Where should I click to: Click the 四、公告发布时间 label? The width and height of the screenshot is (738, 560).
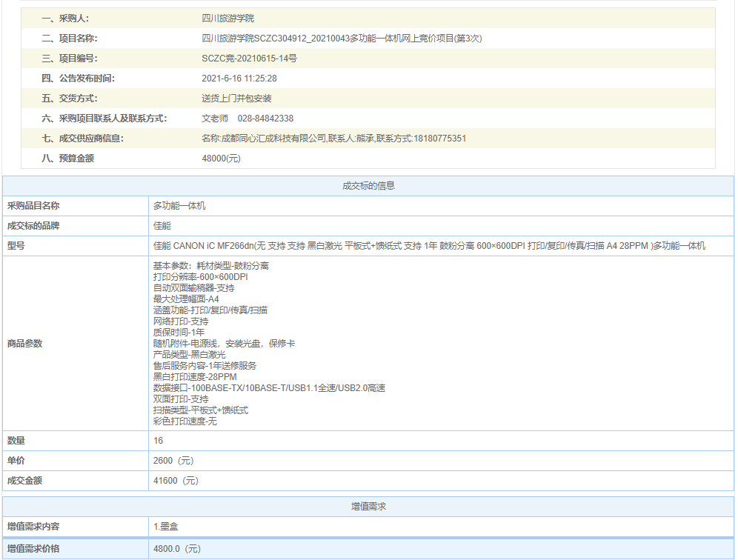[78, 79]
